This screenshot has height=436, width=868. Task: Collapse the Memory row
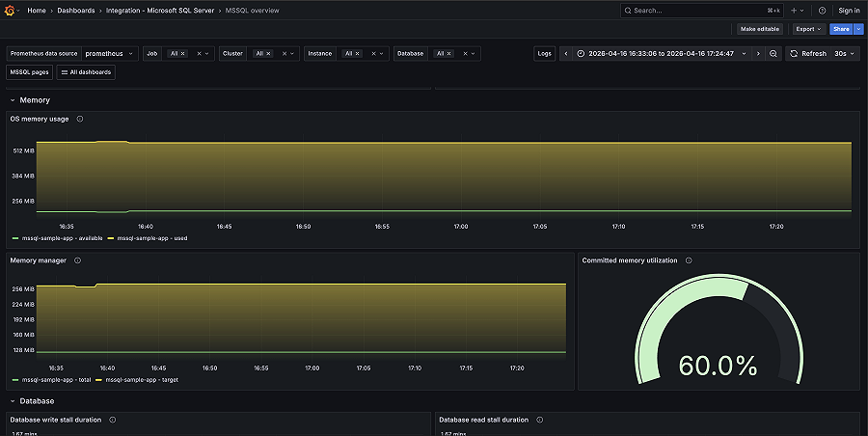click(30, 100)
